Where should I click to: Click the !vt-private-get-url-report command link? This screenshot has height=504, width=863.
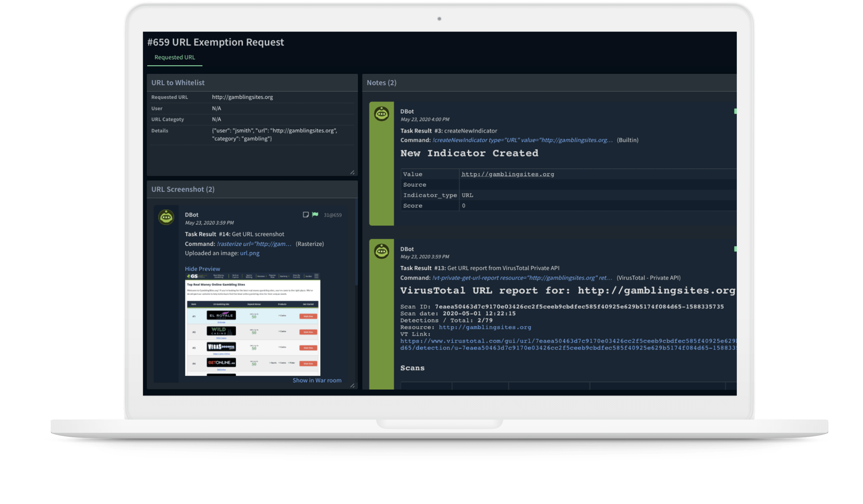point(522,278)
